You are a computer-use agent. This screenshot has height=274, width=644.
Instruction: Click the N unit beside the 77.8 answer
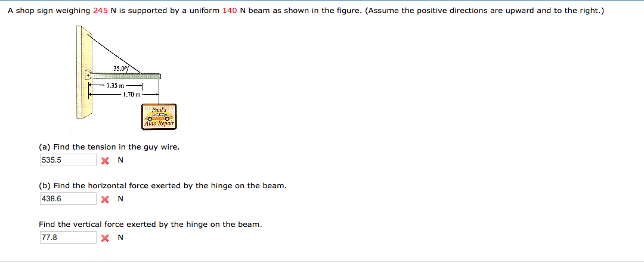pos(120,238)
